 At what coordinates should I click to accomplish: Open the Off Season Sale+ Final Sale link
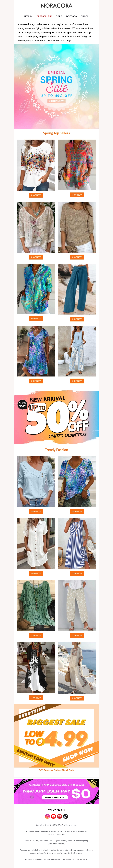(x=56, y=770)
